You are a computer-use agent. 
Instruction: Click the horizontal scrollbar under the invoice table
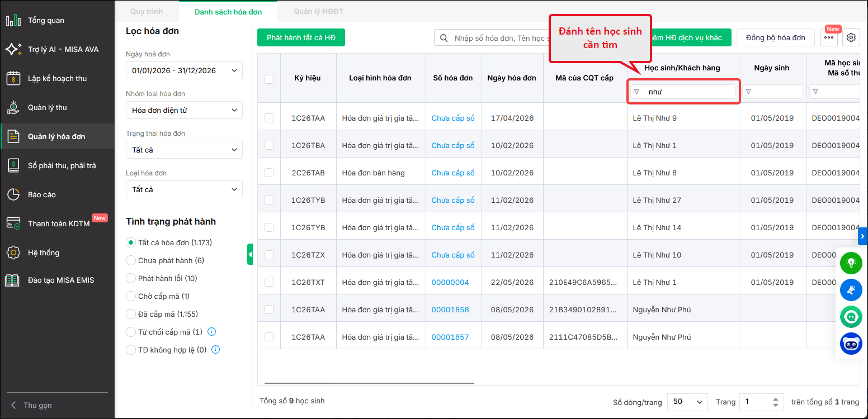pyautogui.click(x=369, y=383)
